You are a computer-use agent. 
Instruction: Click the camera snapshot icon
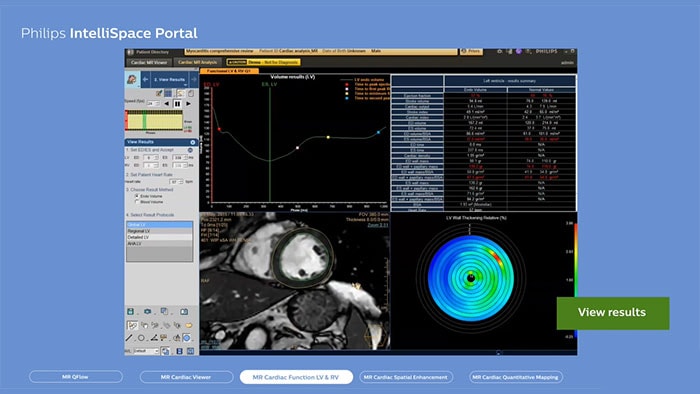[x=147, y=311]
